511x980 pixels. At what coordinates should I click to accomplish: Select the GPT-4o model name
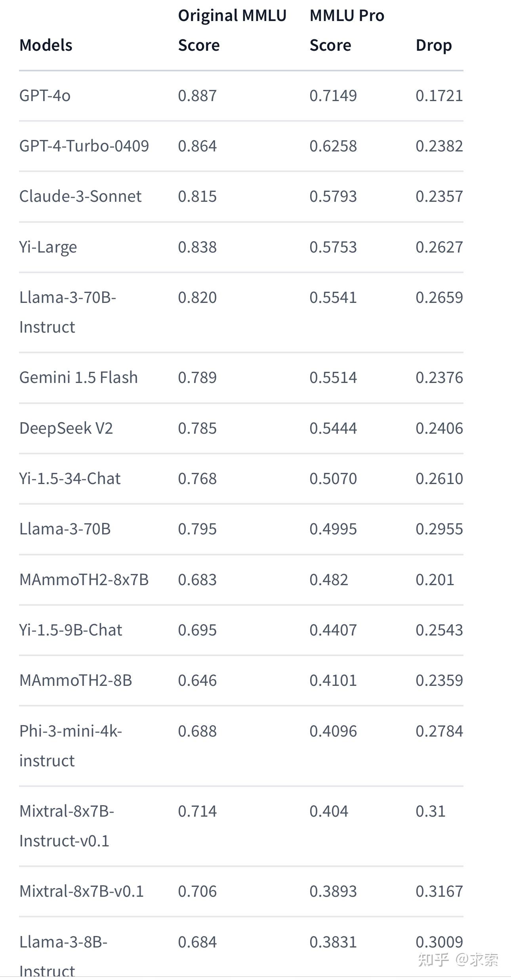(x=45, y=96)
